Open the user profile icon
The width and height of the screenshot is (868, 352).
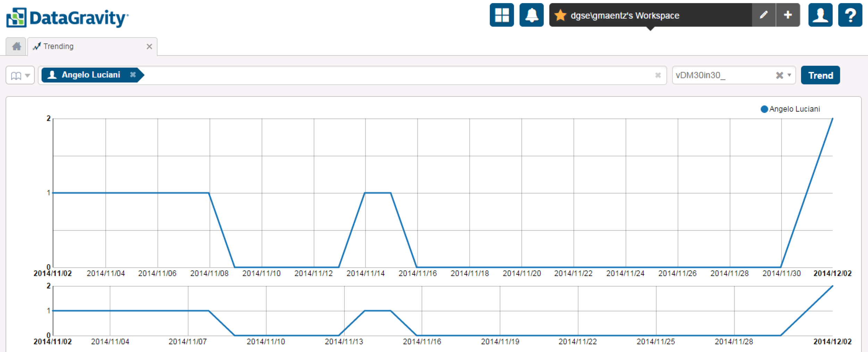[820, 15]
